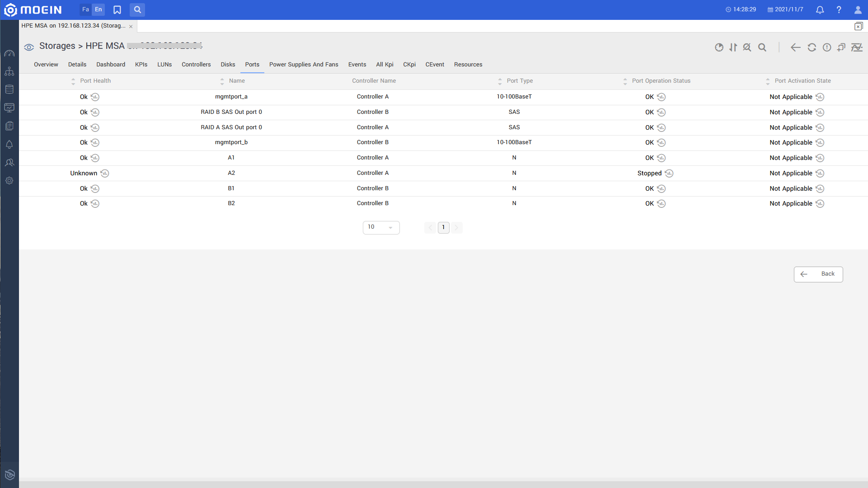Click the crossed magnifier icon in toolbar
868x488 pixels.
coord(747,47)
